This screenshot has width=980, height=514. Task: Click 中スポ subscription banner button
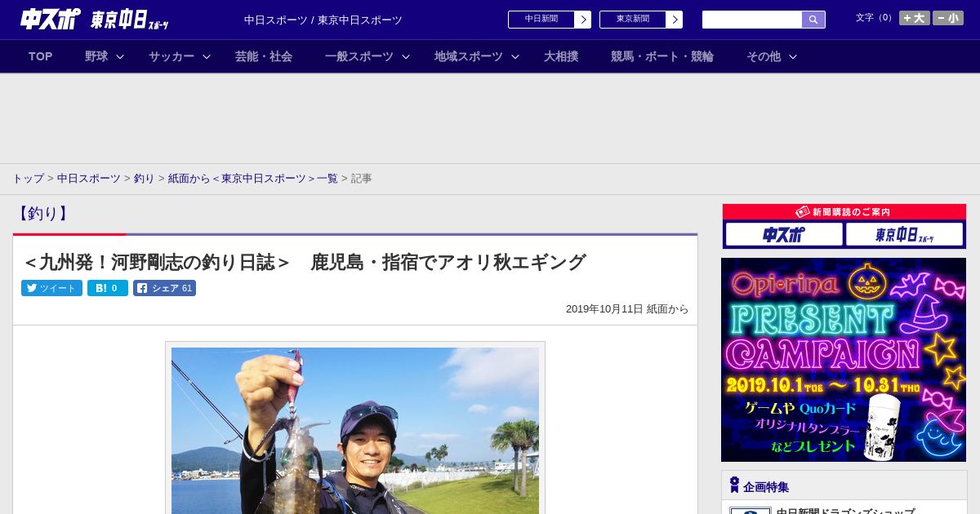784,234
